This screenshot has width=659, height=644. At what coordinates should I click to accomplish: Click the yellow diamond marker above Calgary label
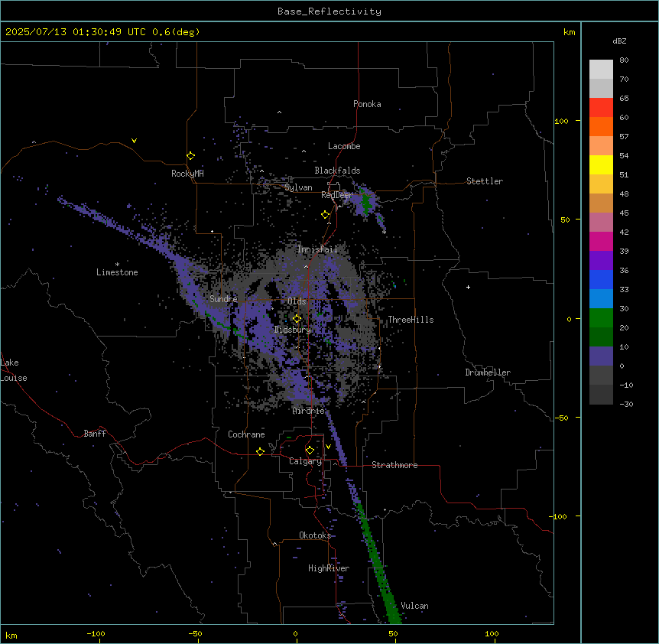coord(310,450)
